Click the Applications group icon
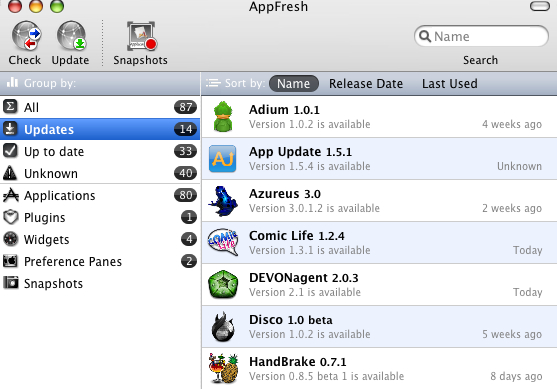557x389 pixels. [10, 195]
